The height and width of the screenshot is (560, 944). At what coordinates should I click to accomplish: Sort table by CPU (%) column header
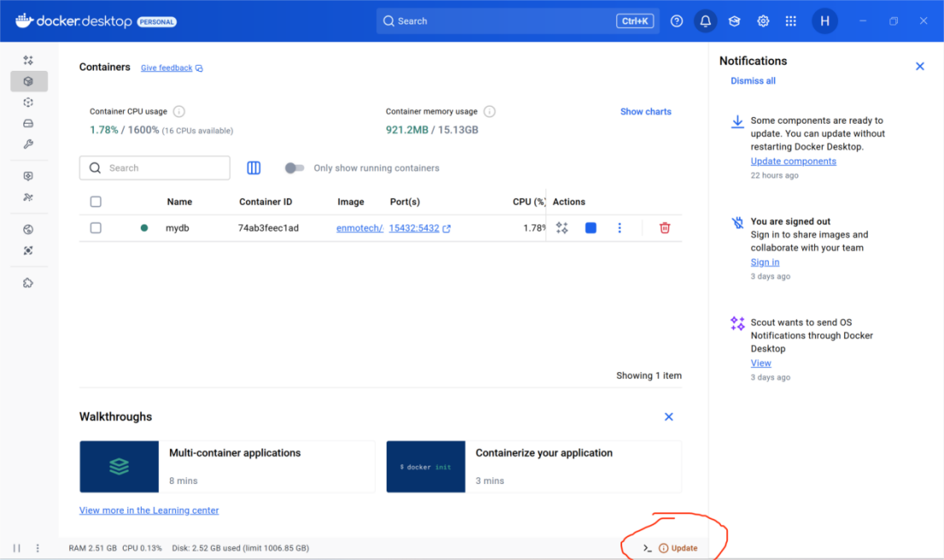click(528, 201)
